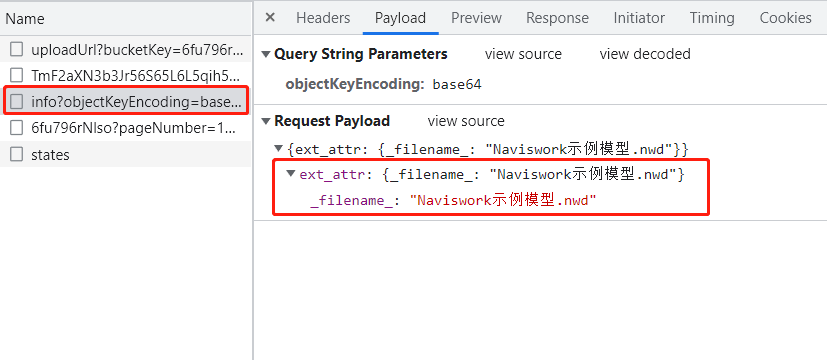This screenshot has height=360, width=827.
Task: Select the _filename_ key label
Action: tap(352, 201)
